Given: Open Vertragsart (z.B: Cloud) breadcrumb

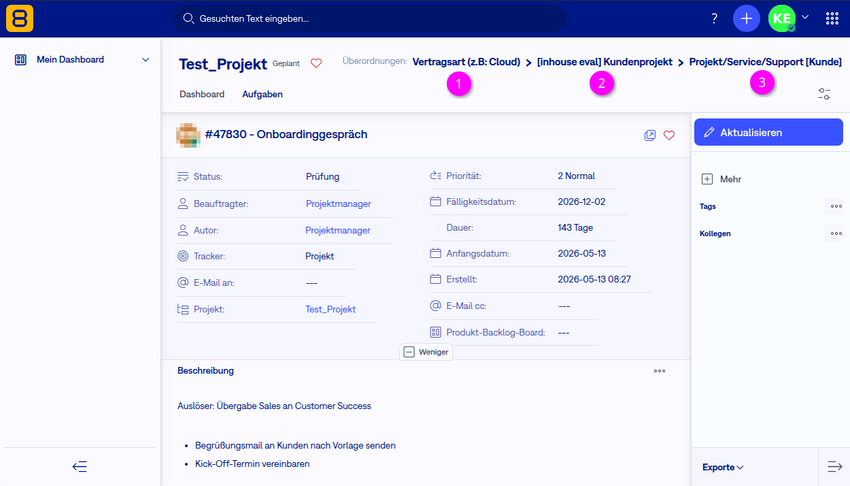Looking at the screenshot, I should tap(466, 62).
